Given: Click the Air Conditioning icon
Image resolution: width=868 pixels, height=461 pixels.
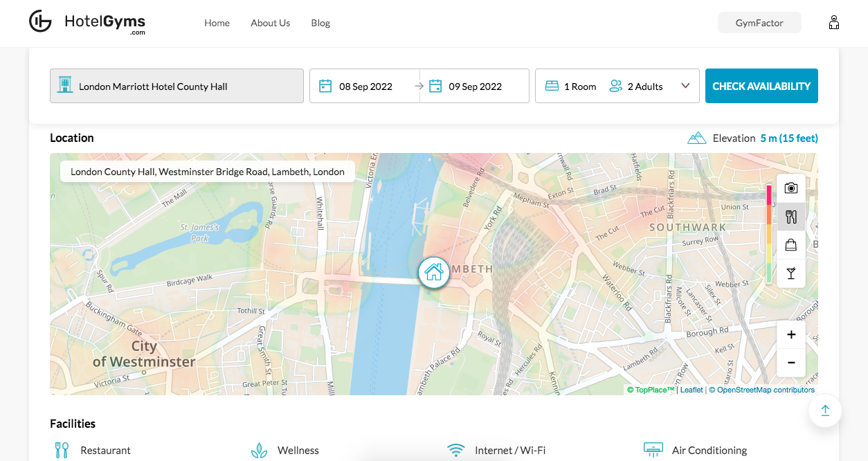Looking at the screenshot, I should pyautogui.click(x=653, y=451).
